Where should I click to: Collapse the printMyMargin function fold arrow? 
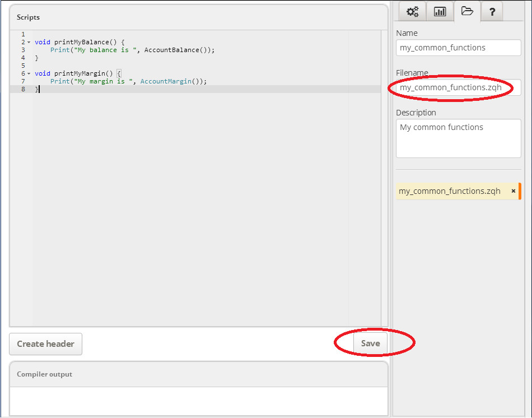tap(29, 74)
